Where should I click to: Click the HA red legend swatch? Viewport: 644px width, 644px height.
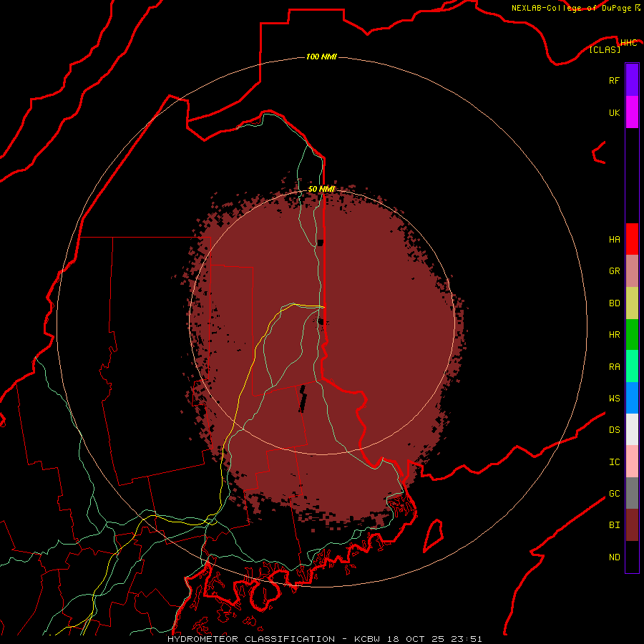click(632, 239)
